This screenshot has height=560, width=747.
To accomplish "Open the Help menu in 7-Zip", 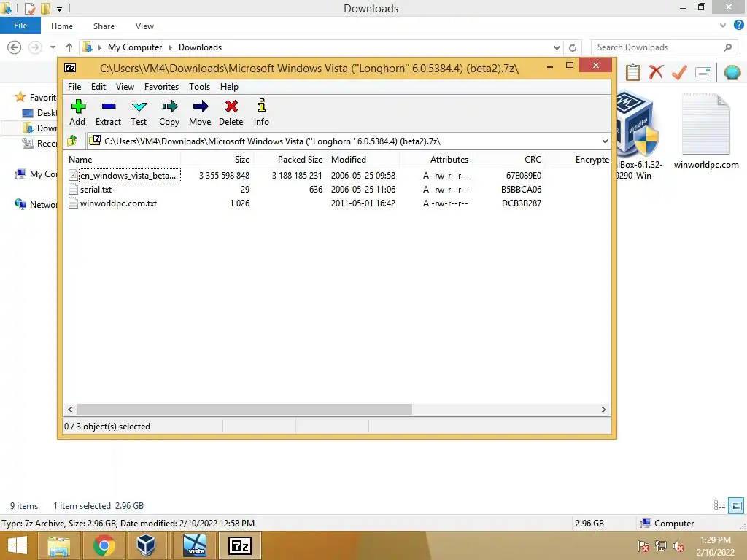I will point(229,87).
